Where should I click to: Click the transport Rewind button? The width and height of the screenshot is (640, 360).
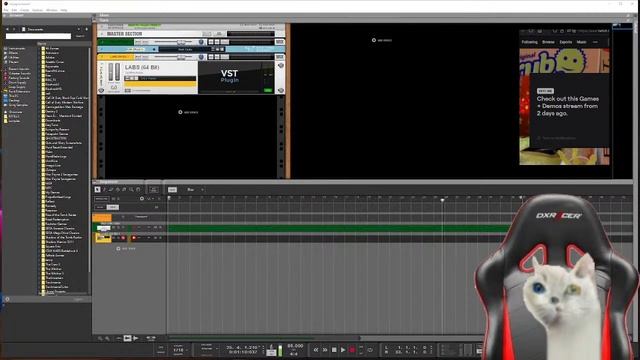click(x=316, y=350)
